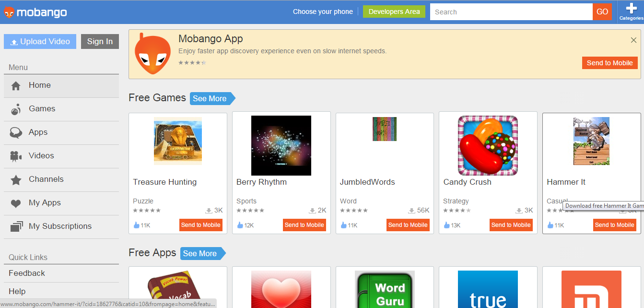This screenshot has height=308, width=644.
Task: Open My Subscriptions in the menu
Action: click(61, 226)
